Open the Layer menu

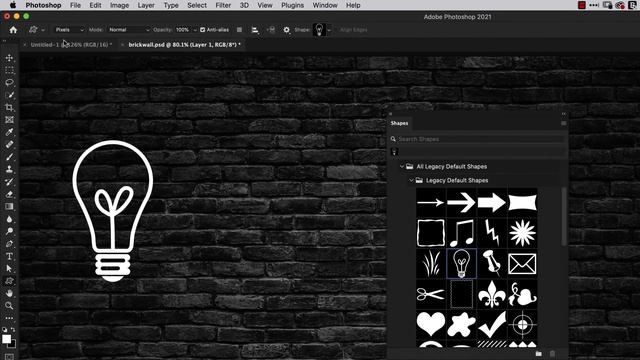[146, 5]
